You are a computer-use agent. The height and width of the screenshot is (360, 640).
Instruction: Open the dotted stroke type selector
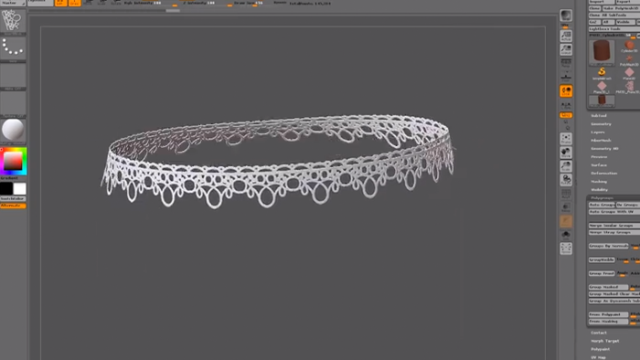[x=13, y=48]
